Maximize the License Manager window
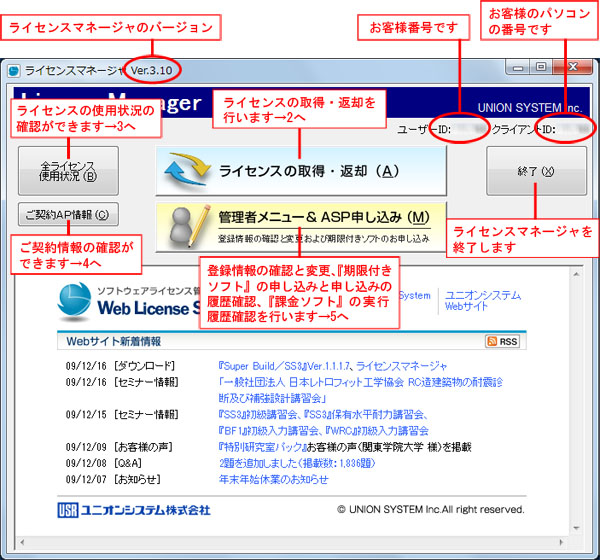Viewport: 600px width, 560px height. 541,67
